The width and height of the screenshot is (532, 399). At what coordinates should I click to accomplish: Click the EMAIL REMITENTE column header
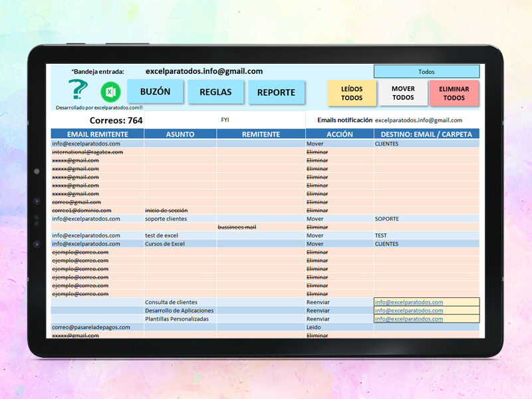pos(97,134)
